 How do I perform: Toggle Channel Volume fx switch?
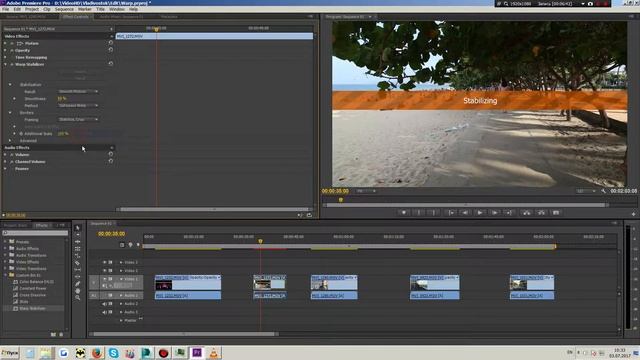(x=12, y=162)
